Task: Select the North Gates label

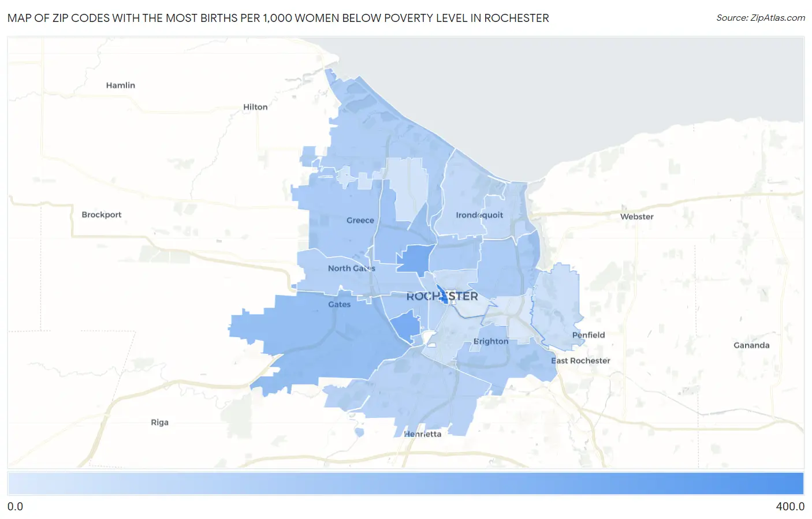Action: coord(352,268)
